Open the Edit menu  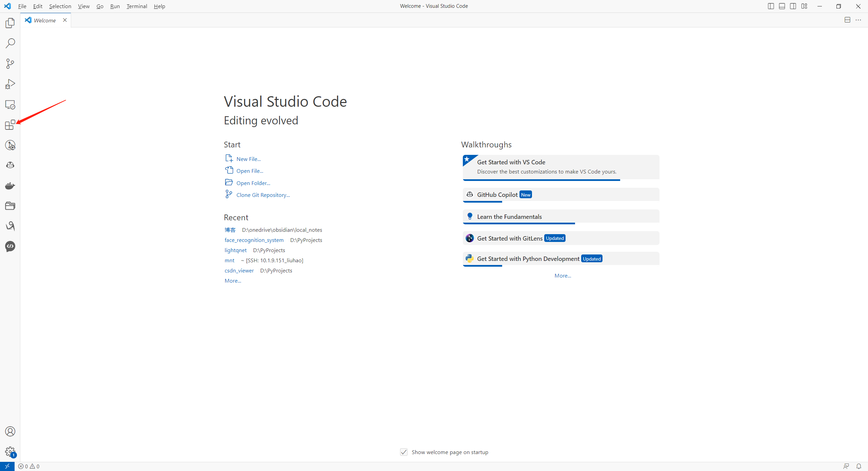point(38,6)
